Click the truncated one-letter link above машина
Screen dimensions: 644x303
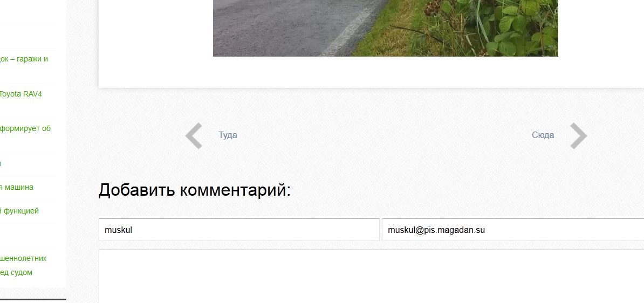(x=1, y=163)
